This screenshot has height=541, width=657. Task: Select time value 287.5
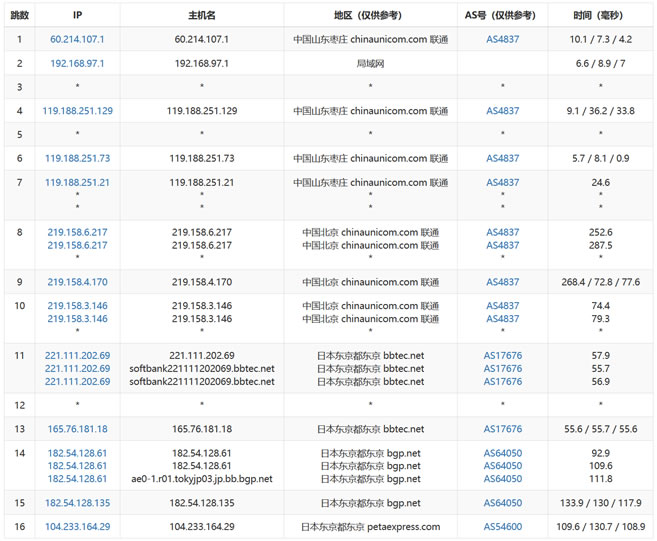(600, 245)
